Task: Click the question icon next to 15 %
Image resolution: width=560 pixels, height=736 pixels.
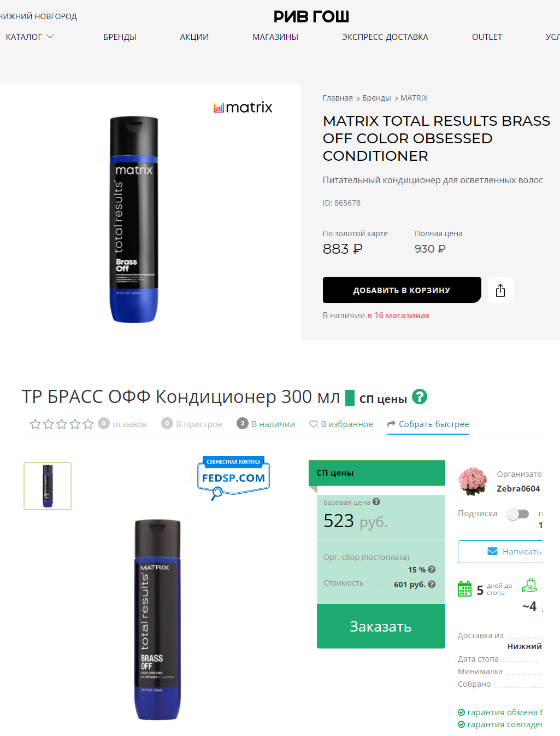Action: pyautogui.click(x=432, y=569)
